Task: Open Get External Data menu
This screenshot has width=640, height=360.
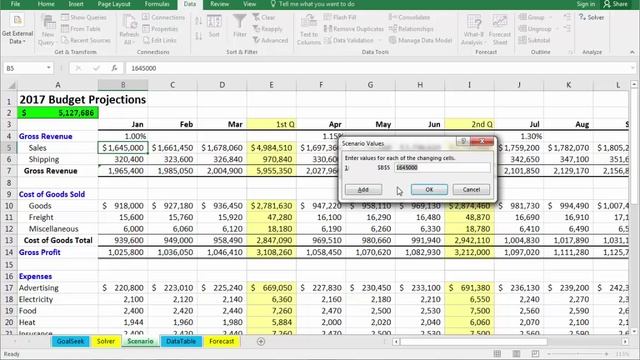Action: pos(17,30)
